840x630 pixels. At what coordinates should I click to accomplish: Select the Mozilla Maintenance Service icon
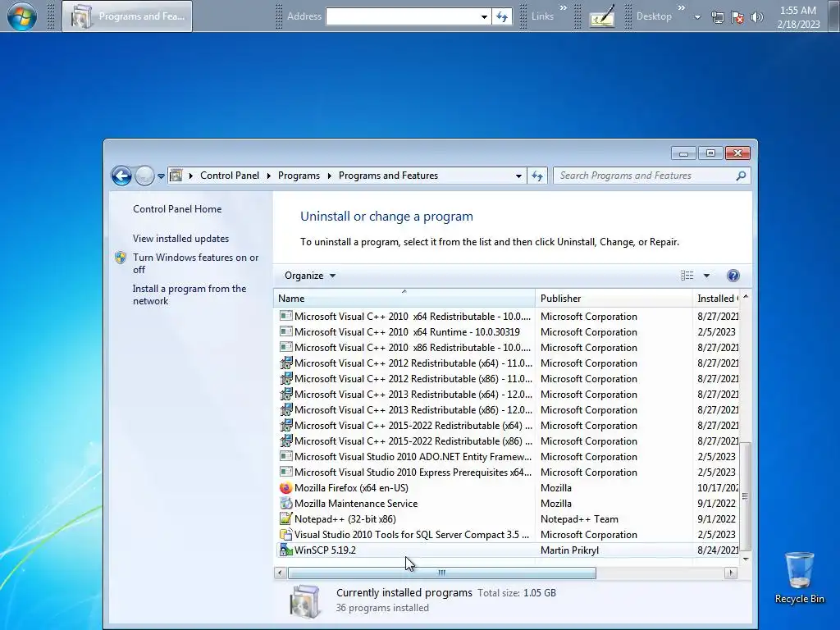click(286, 503)
